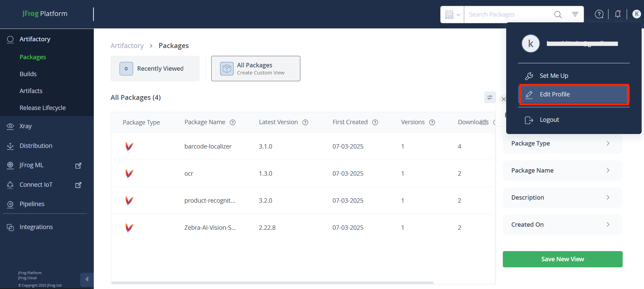This screenshot has width=644, height=289.
Task: Click the Connect IoT sidebar icon
Action: tap(10, 185)
